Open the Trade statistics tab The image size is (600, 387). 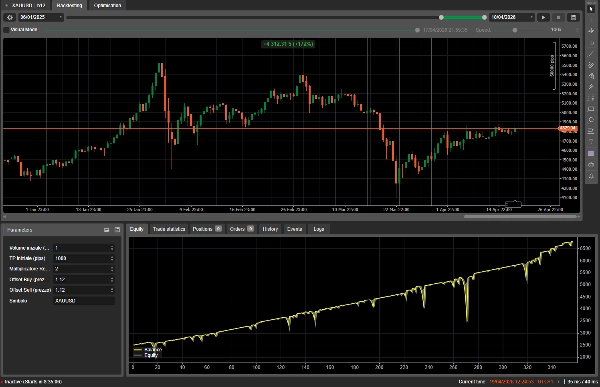coord(169,229)
